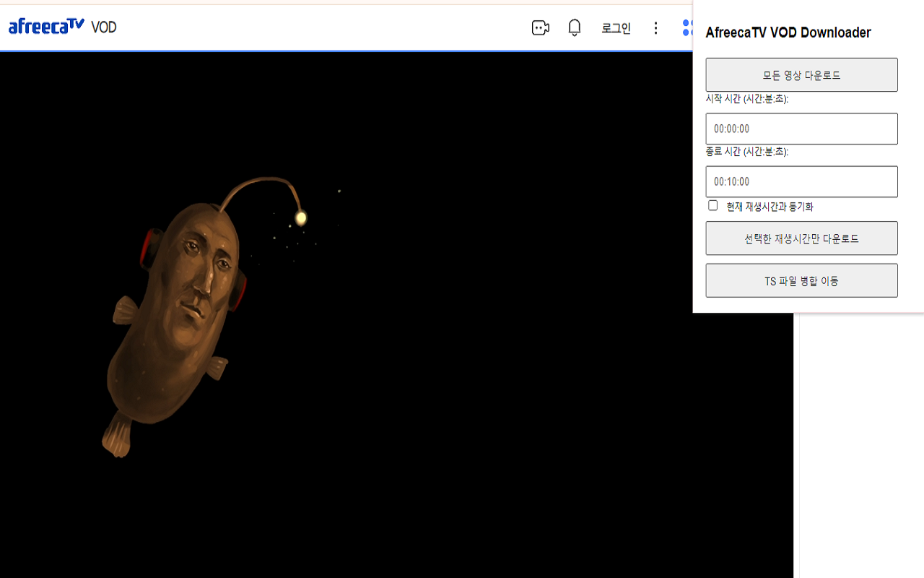Click the end time field showing 00:10:00
The width and height of the screenshot is (924, 578).
tap(801, 181)
